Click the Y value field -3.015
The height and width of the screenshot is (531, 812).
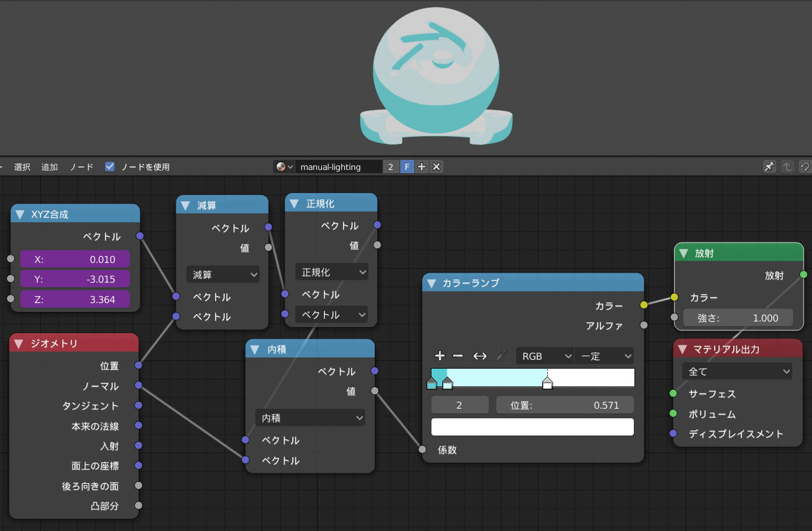pos(75,279)
